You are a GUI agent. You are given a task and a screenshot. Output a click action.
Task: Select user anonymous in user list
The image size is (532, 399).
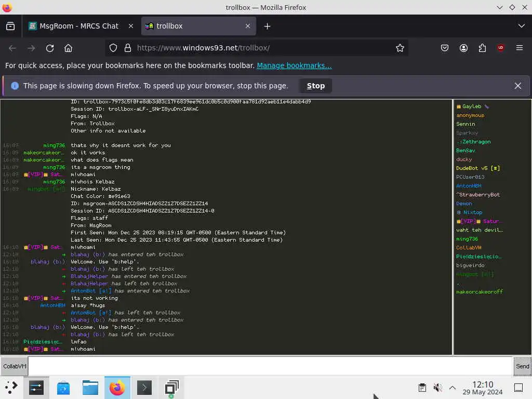tap(470, 115)
